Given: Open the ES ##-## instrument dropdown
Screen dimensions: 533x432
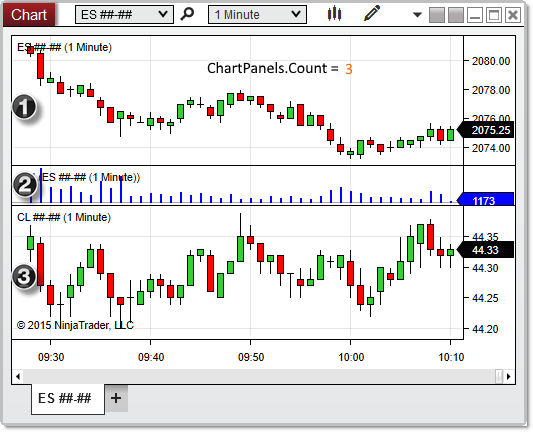Looking at the screenshot, I should pos(124,15).
